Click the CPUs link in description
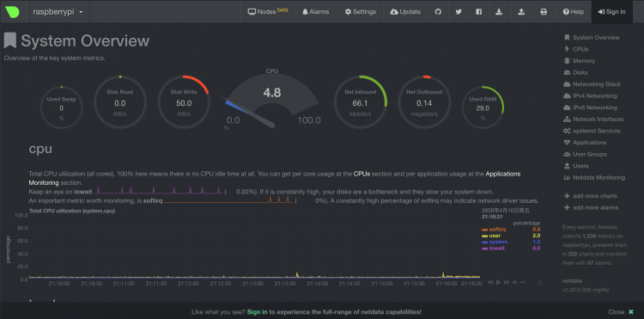644x319 pixels. tap(361, 174)
